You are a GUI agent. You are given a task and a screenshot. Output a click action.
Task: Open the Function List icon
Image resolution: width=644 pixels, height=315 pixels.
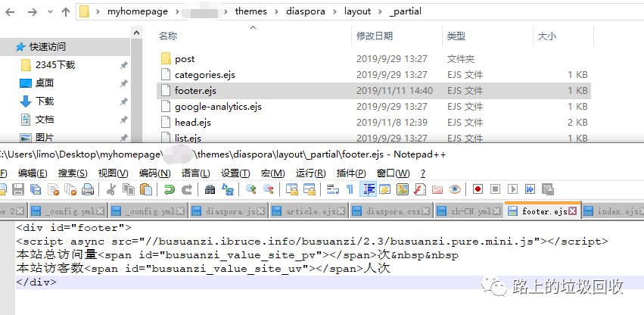tap(420, 189)
